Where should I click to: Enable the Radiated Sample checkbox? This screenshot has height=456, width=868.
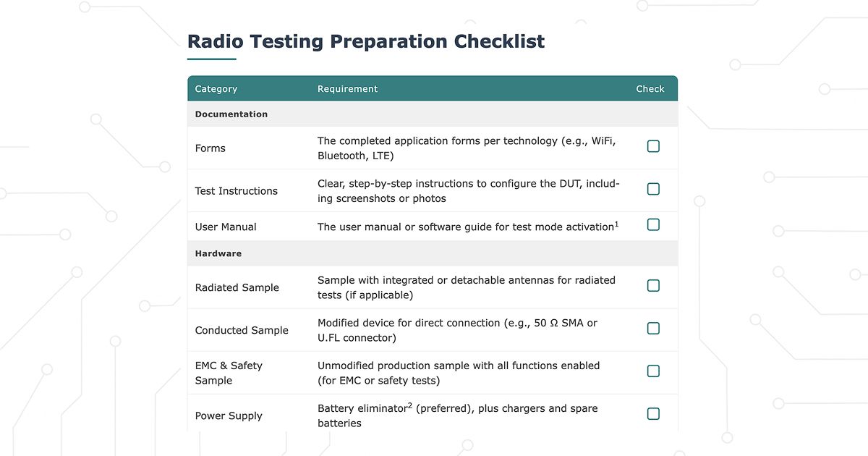[x=653, y=285]
